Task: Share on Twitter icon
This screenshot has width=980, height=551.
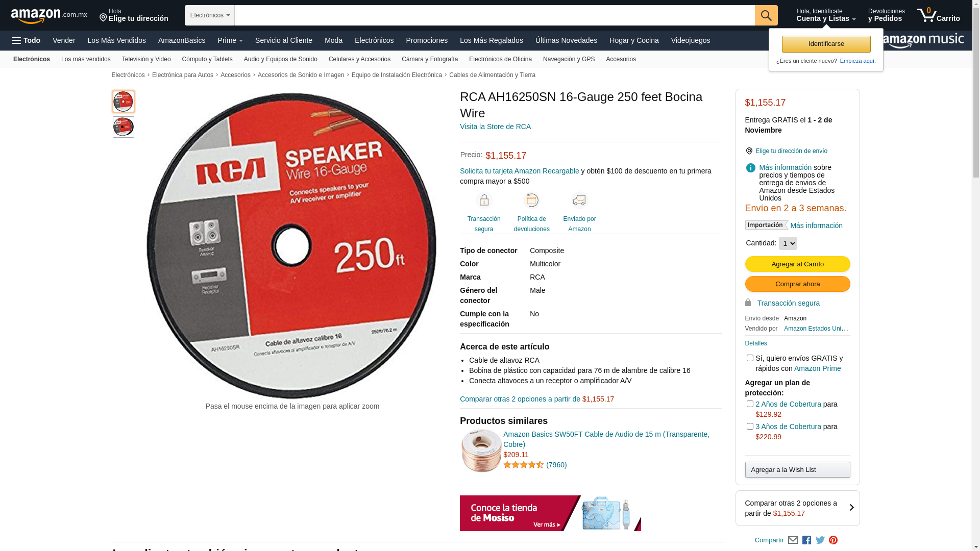Action: point(820,540)
